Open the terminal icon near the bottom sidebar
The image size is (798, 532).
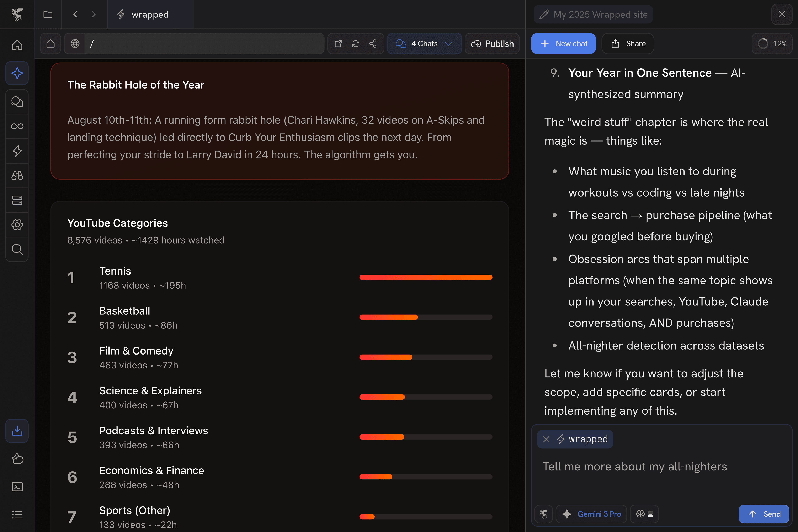tap(17, 486)
